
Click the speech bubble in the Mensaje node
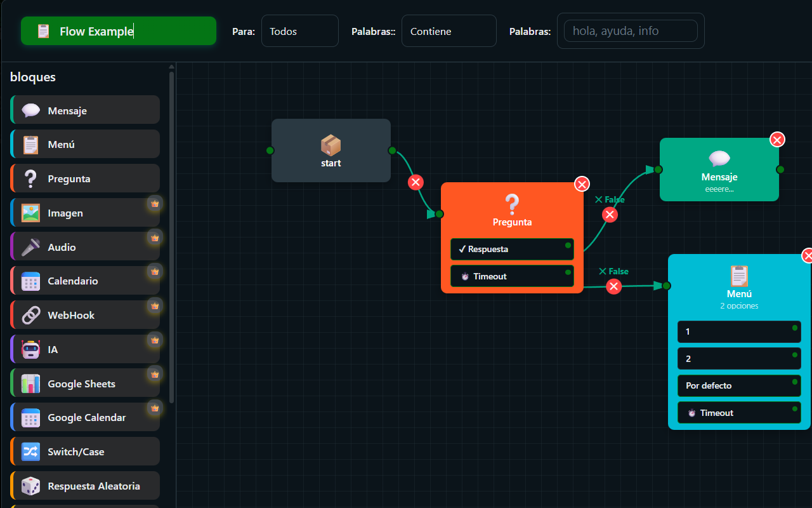point(719,159)
